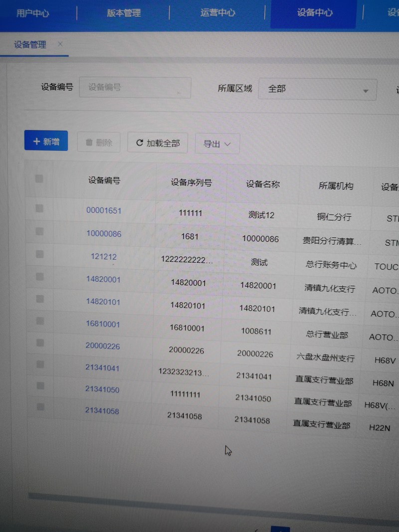Switch to the 用户中心 menu

click(x=32, y=13)
